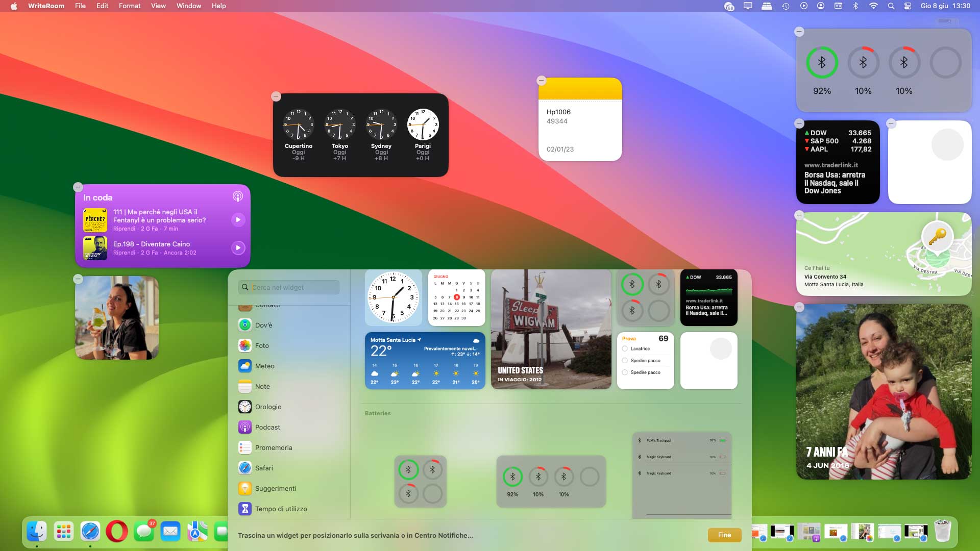Image resolution: width=980 pixels, height=551 pixels.
Task: Remove the yellow Hp1006 note widget
Action: pos(542,81)
